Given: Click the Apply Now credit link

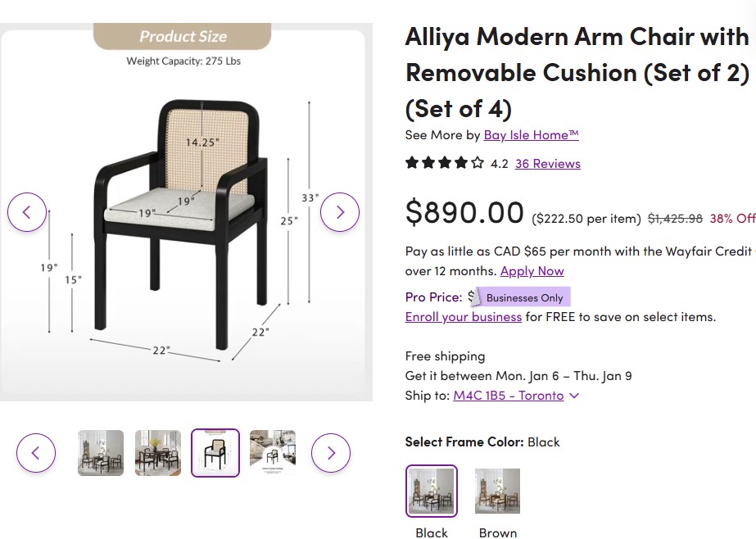Looking at the screenshot, I should tap(532, 271).
